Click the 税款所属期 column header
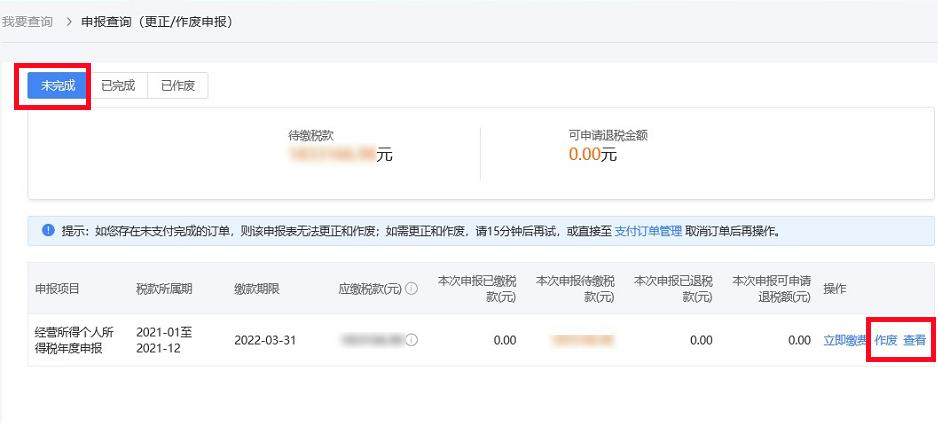The height and width of the screenshot is (423, 938). (164, 289)
